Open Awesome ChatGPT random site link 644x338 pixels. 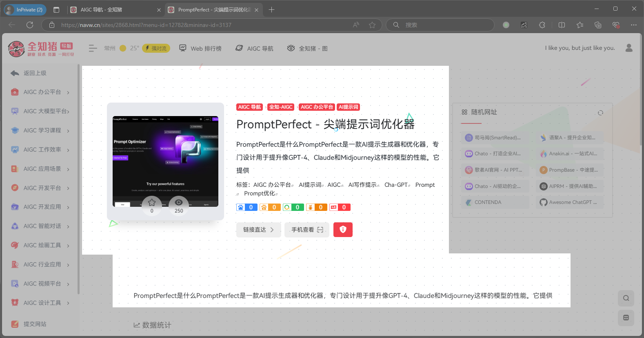570,202
